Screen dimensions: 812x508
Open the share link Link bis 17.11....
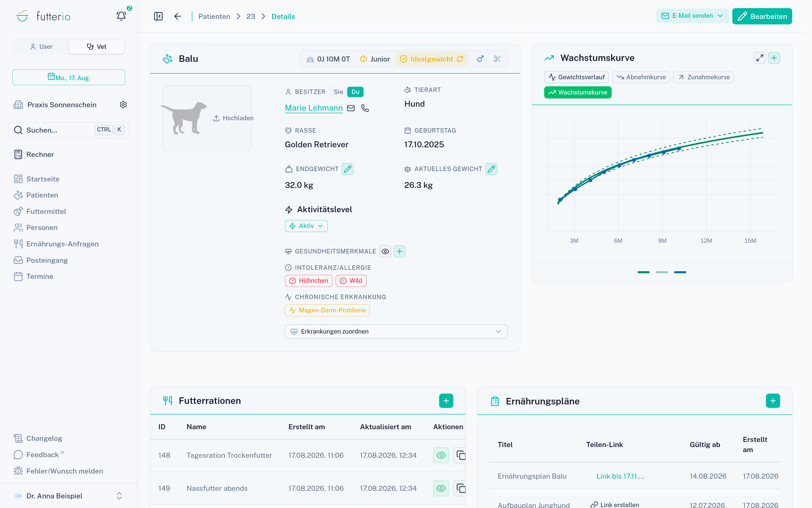[620, 476]
